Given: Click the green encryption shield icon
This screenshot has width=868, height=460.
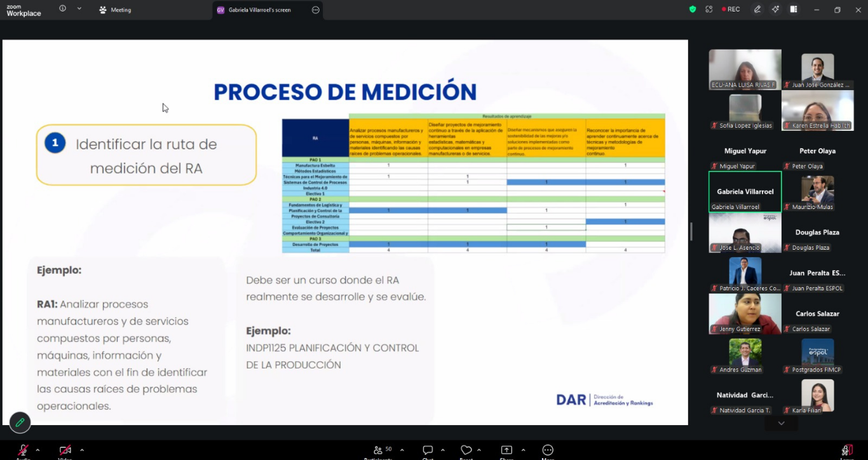Looking at the screenshot, I should pos(693,10).
